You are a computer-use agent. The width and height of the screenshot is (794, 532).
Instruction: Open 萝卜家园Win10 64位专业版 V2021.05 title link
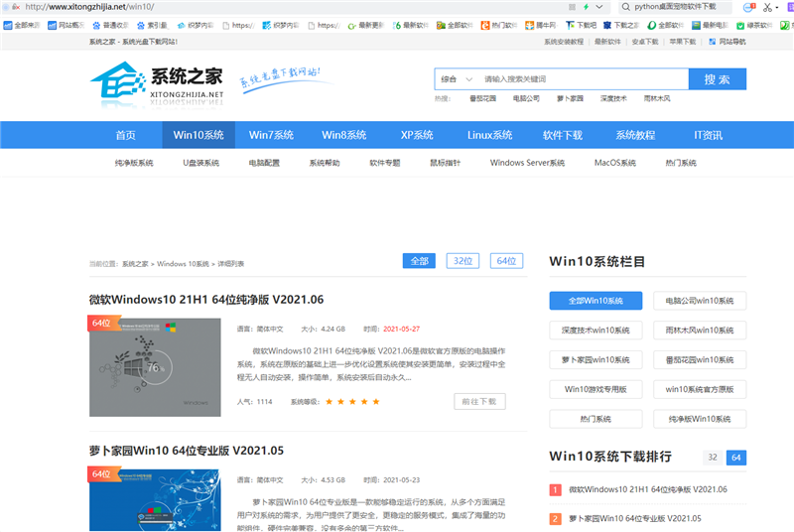[x=187, y=451]
